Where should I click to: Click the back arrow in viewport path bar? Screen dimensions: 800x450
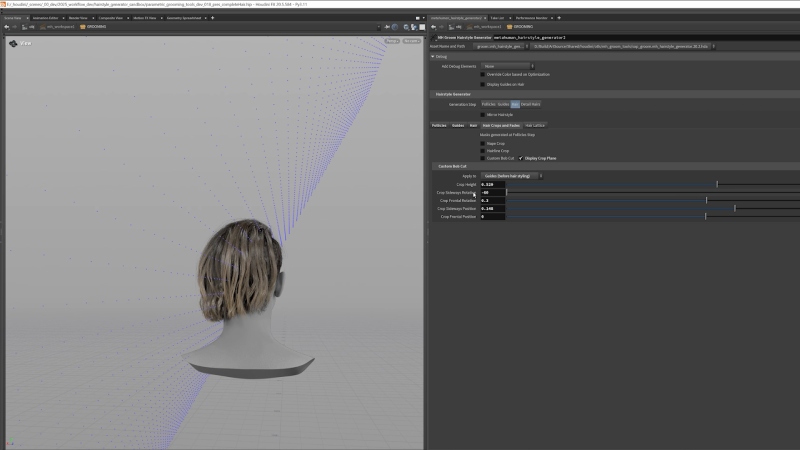[7, 27]
